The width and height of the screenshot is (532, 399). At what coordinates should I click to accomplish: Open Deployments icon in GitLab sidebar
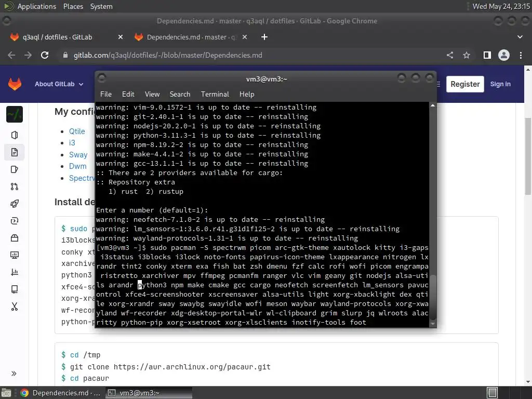point(14,221)
